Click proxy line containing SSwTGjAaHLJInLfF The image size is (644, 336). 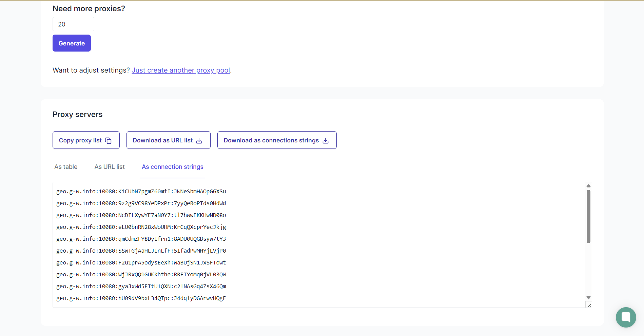tap(141, 251)
